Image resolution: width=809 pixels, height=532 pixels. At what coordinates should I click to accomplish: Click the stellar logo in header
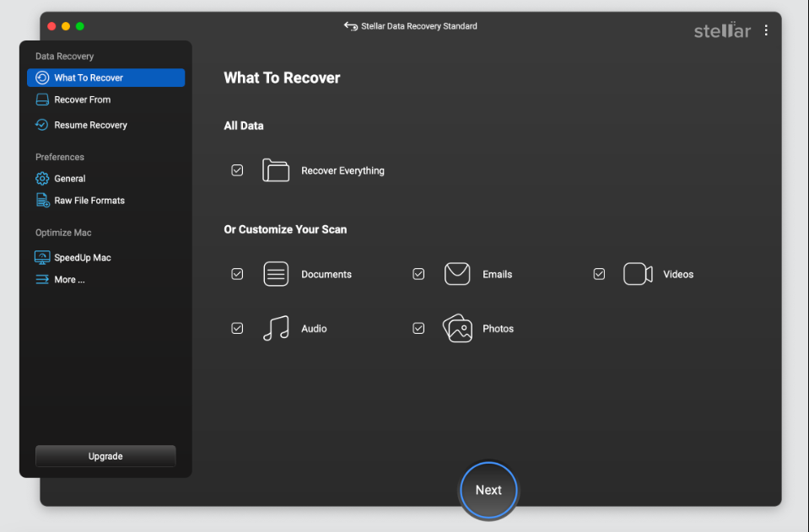(x=722, y=30)
